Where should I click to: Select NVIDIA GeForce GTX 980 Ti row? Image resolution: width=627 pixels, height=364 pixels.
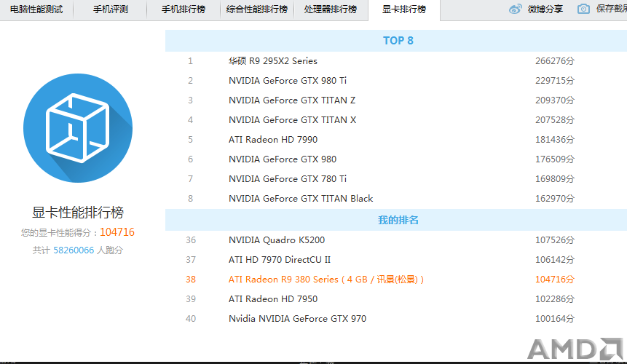[x=396, y=81]
